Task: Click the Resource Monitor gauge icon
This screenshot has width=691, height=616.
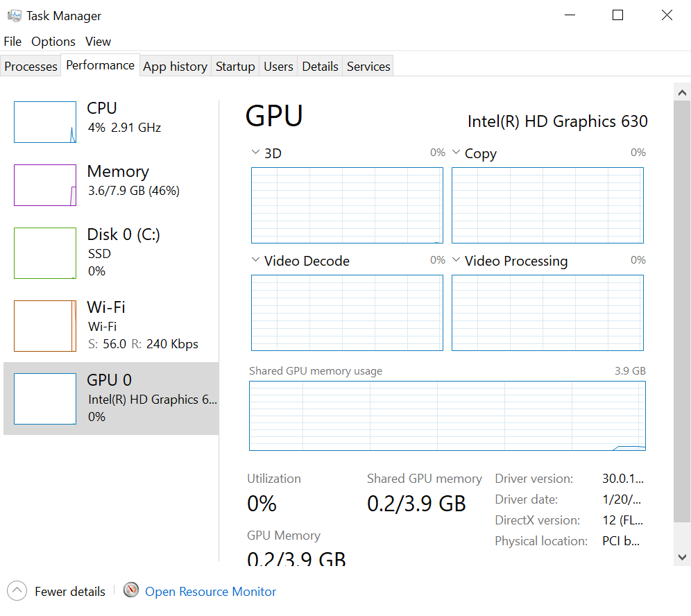Action: coord(131,590)
